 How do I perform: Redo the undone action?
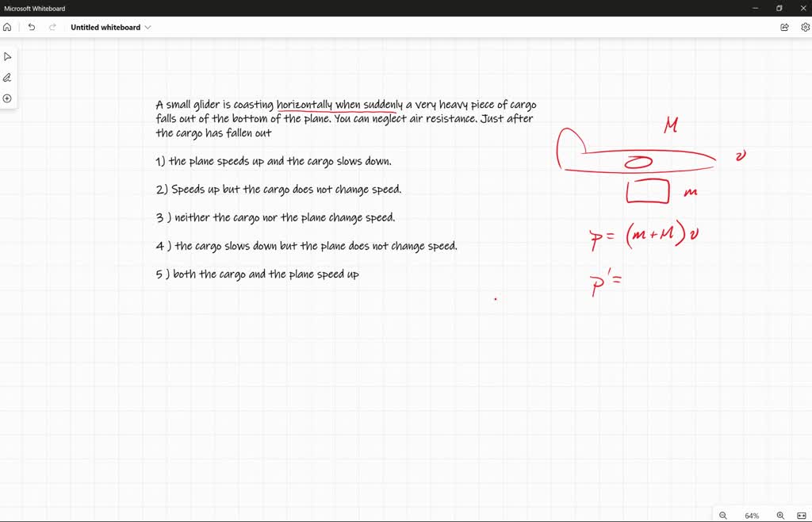(x=52, y=26)
